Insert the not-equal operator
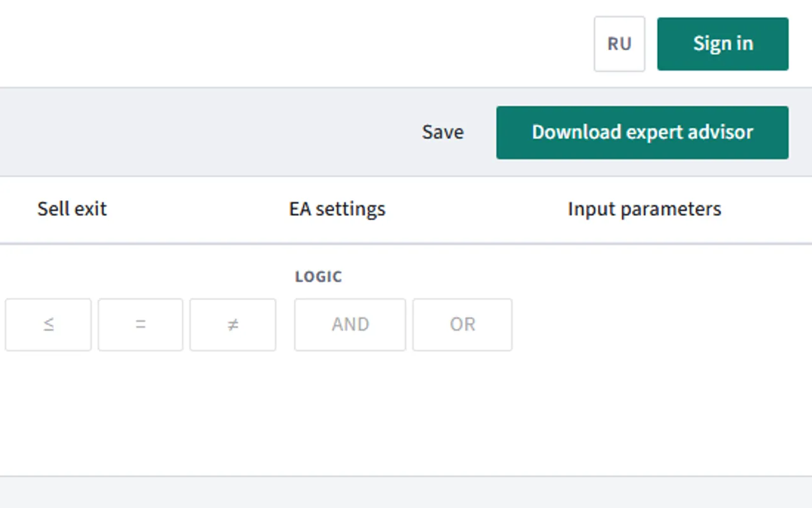Screen dimensions: 812x508 click(x=233, y=324)
